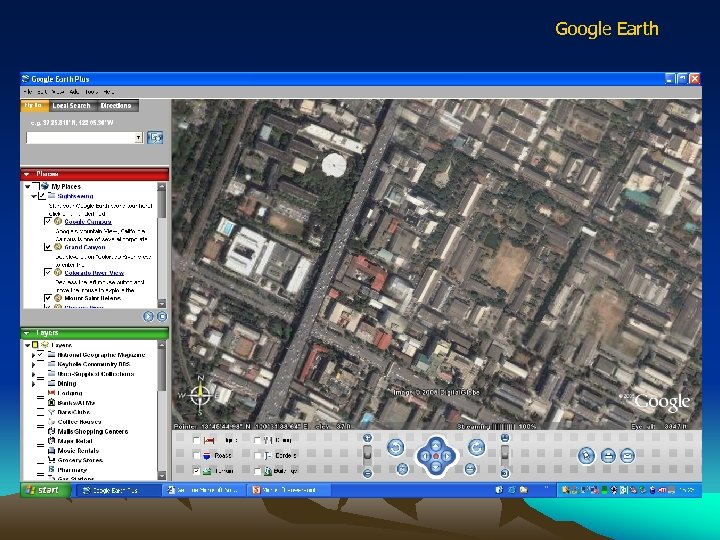The height and width of the screenshot is (540, 720).
Task: Click the Places list scroll down arrow
Action: [x=162, y=304]
